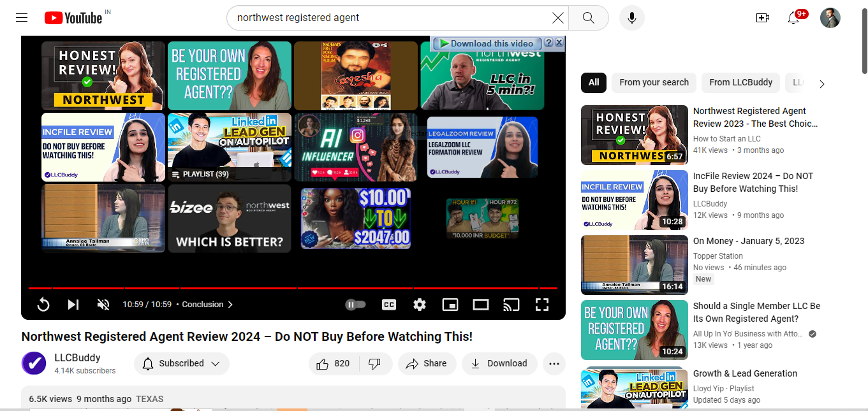Cast video to TV
868x411 pixels.
pyautogui.click(x=511, y=305)
